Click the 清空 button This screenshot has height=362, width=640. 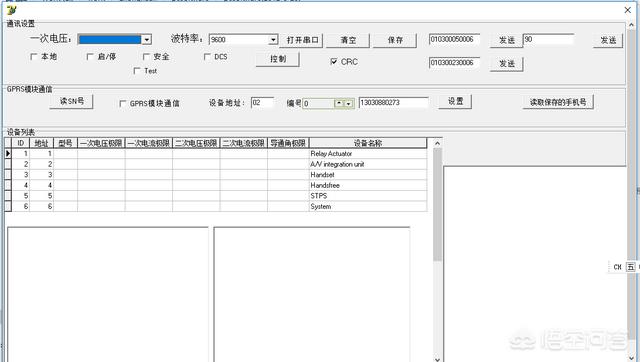coord(348,40)
